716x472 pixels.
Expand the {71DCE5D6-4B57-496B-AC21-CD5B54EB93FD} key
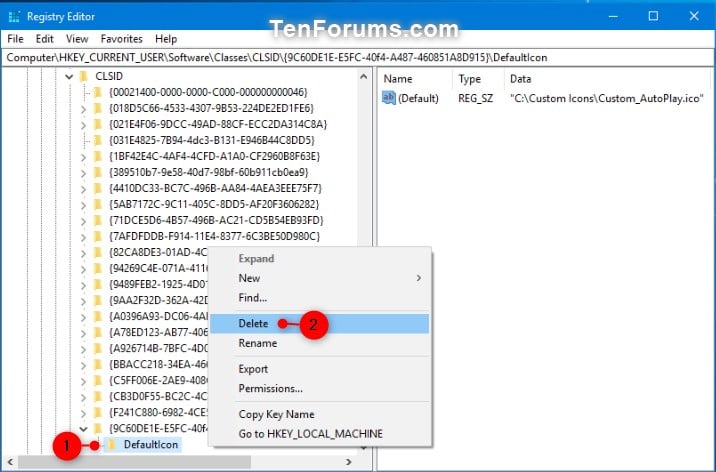click(83, 220)
